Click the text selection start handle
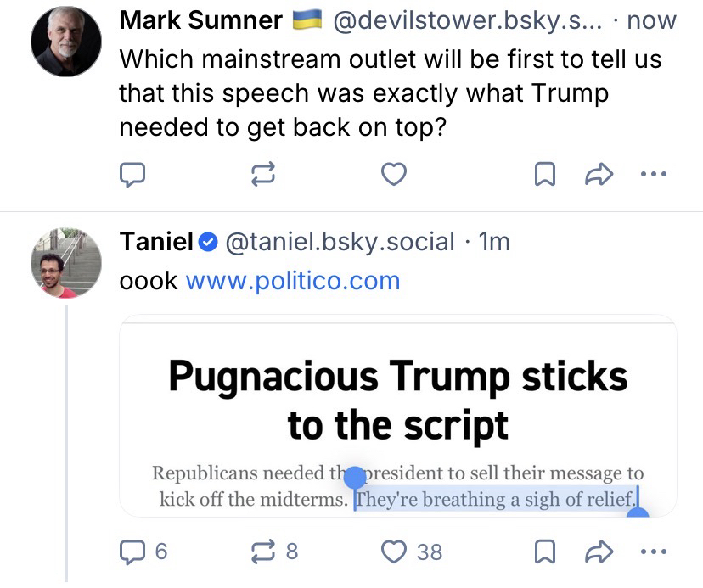Image resolution: width=703 pixels, height=588 pixels. [x=354, y=480]
